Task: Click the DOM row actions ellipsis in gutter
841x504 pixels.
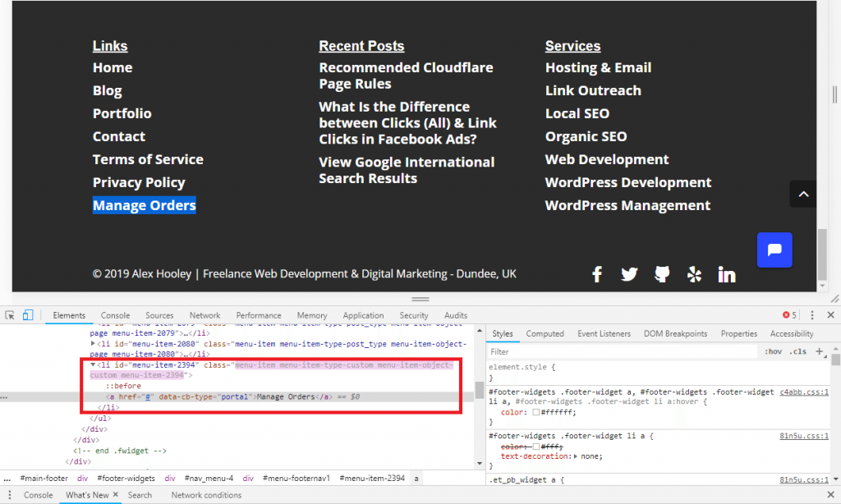Action: point(4,397)
